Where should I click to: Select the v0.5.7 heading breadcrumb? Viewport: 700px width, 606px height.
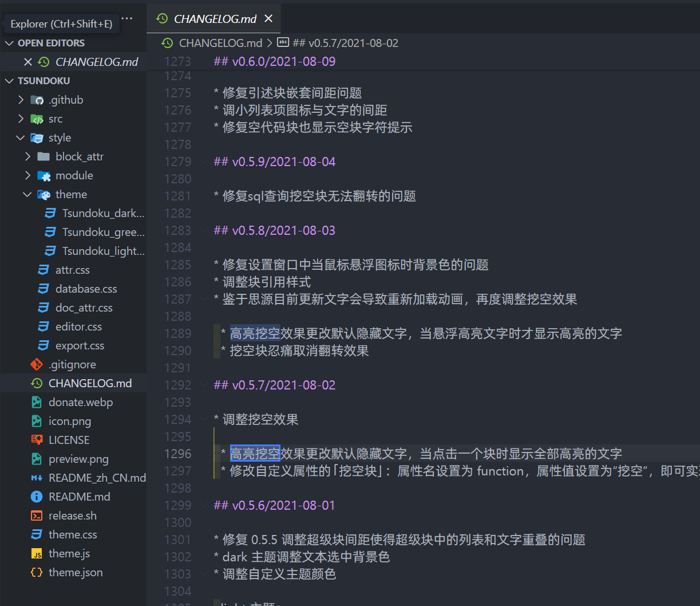point(346,43)
